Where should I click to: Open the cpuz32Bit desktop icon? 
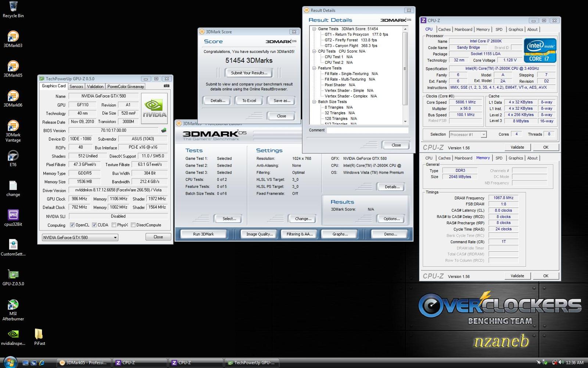pyautogui.click(x=13, y=218)
